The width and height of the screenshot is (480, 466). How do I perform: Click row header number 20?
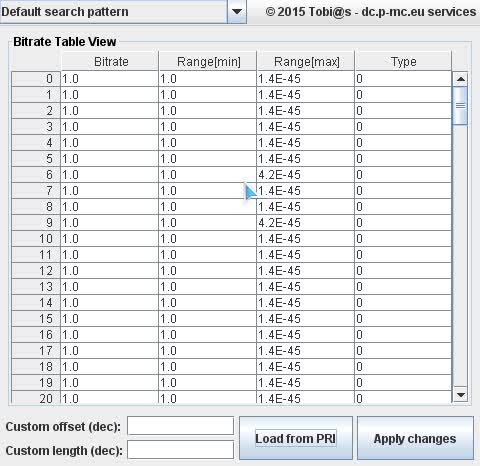36,398
